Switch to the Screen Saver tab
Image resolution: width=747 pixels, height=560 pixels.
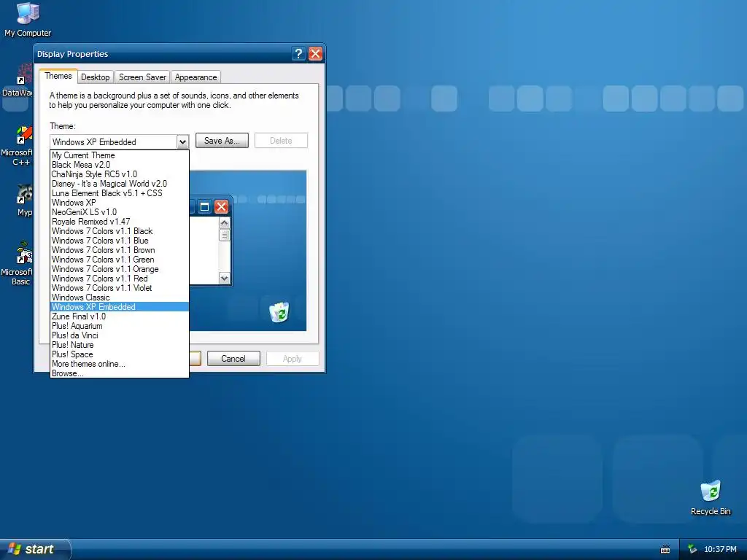142,77
